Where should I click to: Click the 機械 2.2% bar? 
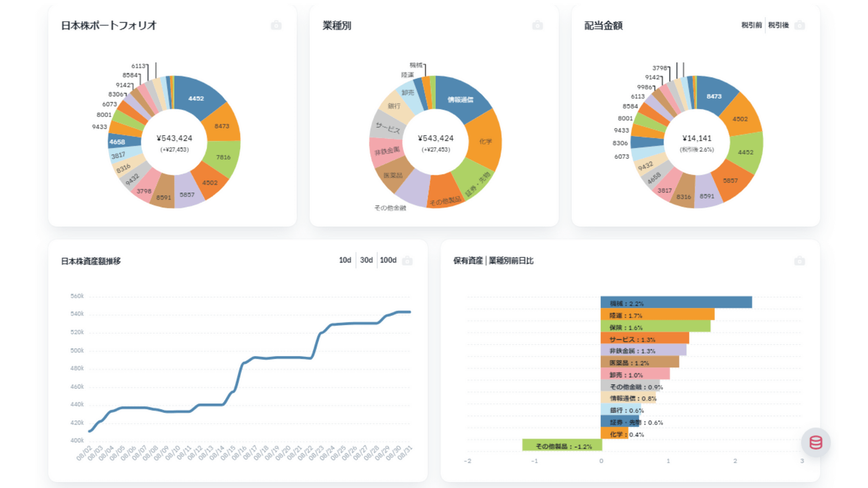(x=676, y=303)
